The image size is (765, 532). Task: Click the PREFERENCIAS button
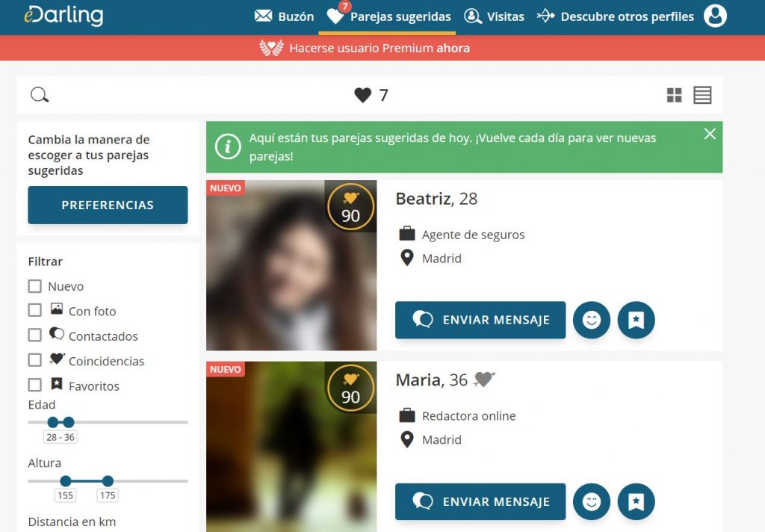(x=108, y=205)
